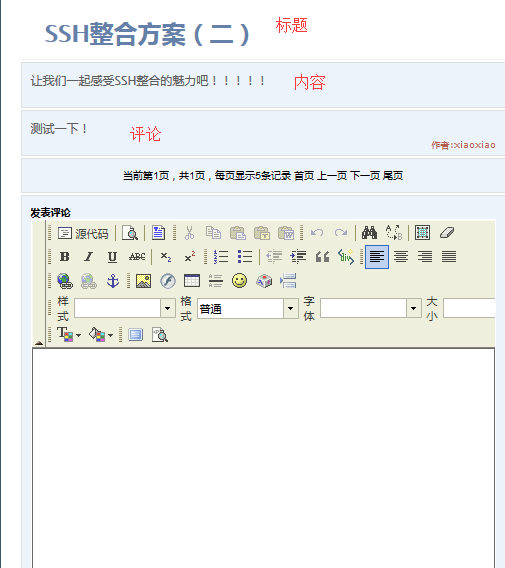Viewport: 505px width, 568px height.
Task: Open the 样式 style dropdown
Action: coord(125,308)
